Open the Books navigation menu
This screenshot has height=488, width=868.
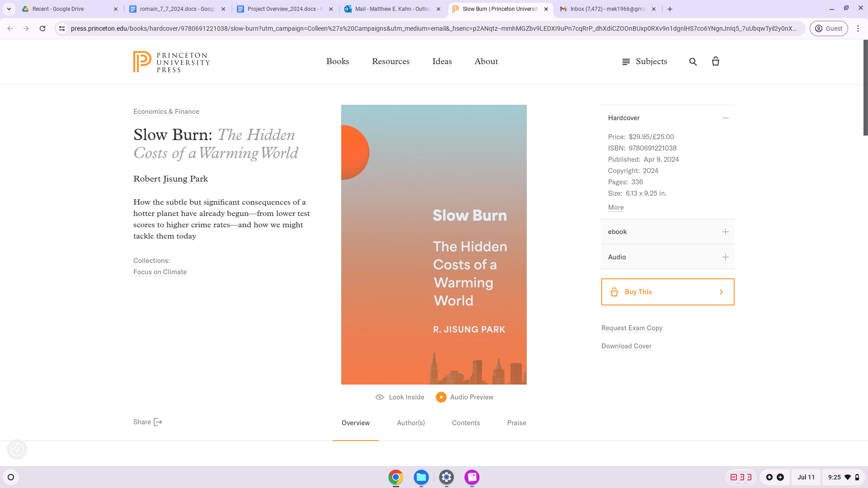click(338, 61)
